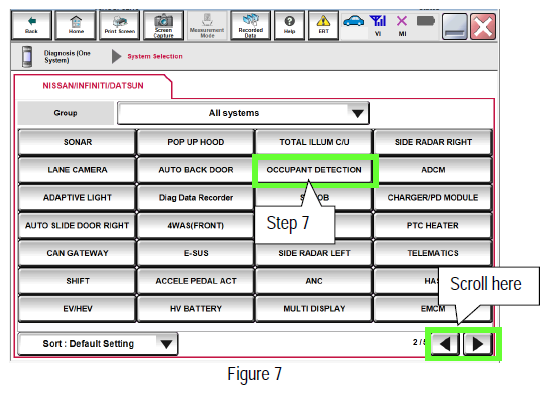The width and height of the screenshot is (549, 394).
Task: Select the OCCUPANT DETECTION system
Action: coord(314,170)
